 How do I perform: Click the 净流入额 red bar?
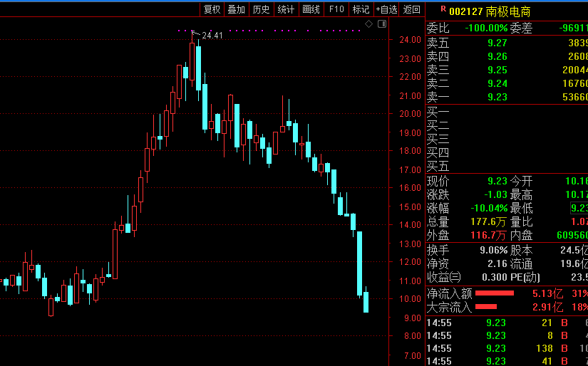[495, 293]
